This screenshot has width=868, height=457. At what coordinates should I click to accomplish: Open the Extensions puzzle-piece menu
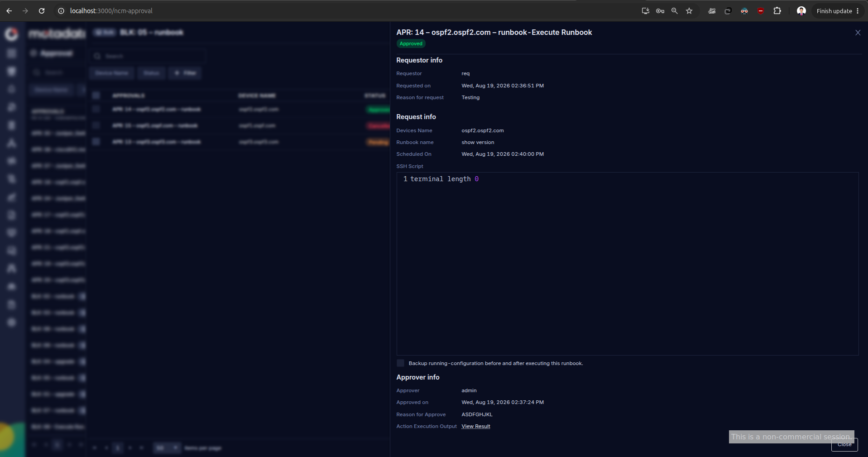coord(777,11)
